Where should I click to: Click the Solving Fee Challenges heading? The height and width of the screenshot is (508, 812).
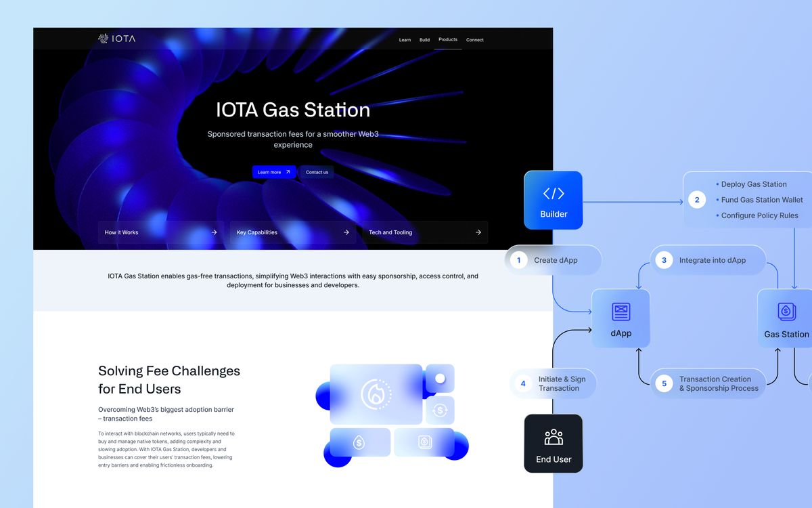169,380
